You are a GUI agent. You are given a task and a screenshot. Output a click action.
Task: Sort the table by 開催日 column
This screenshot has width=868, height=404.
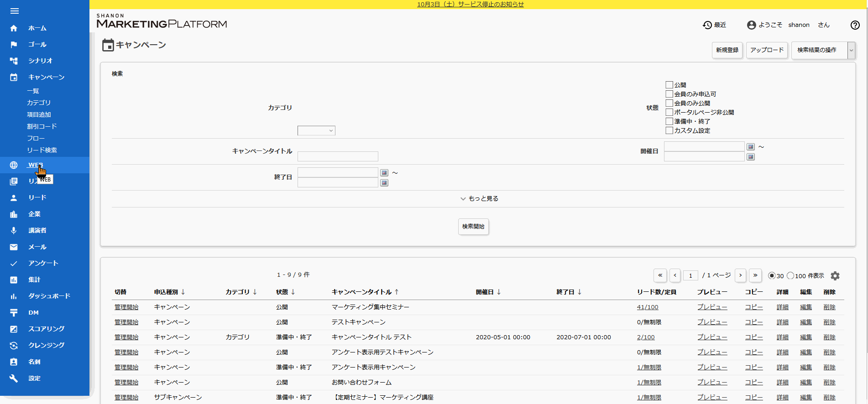coord(488,292)
